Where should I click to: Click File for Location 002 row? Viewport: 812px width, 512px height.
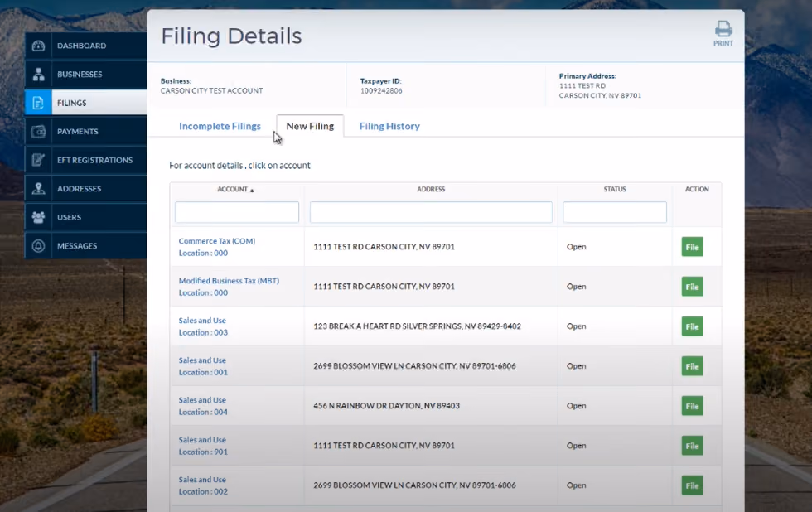point(693,485)
